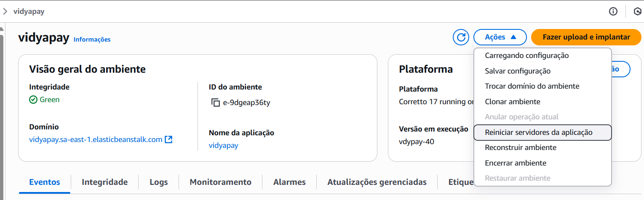Click the info circle icon at top right
This screenshot has width=644, height=200.
(613, 11)
